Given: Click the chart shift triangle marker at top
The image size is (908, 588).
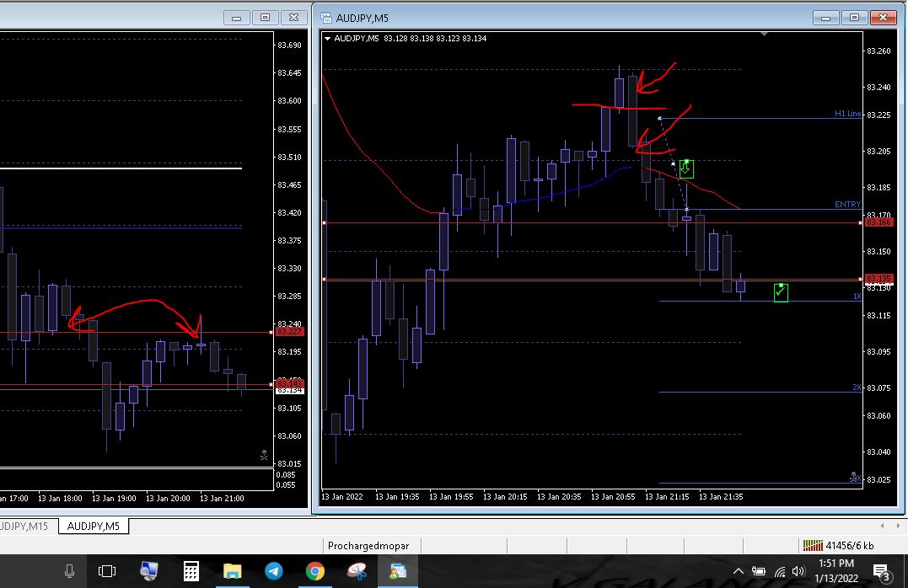Looking at the screenshot, I should pos(765,35).
